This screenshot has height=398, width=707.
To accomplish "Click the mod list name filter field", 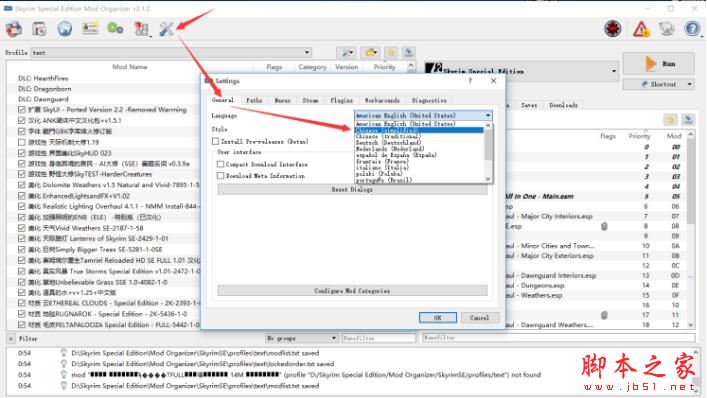I will click(379, 338).
